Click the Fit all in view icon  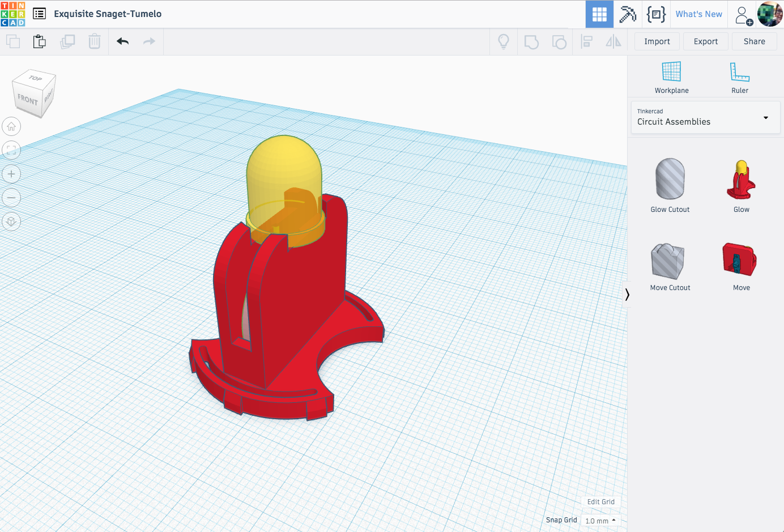11,150
